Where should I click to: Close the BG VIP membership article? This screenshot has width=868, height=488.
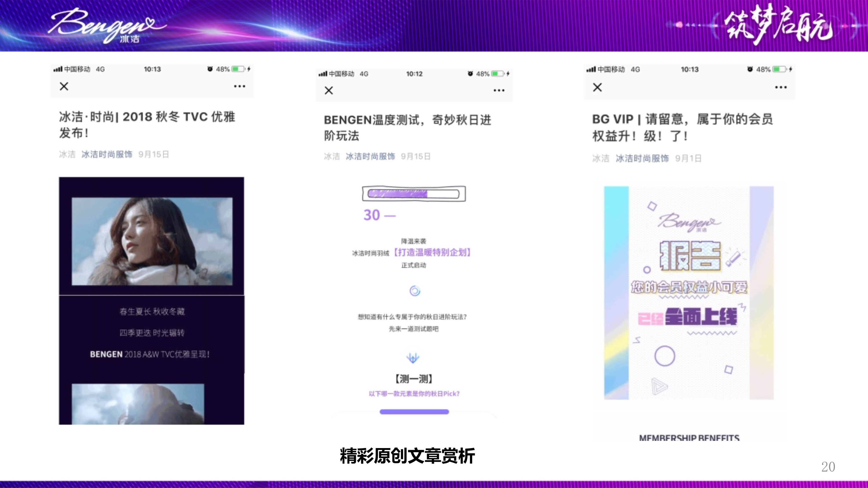tap(597, 88)
